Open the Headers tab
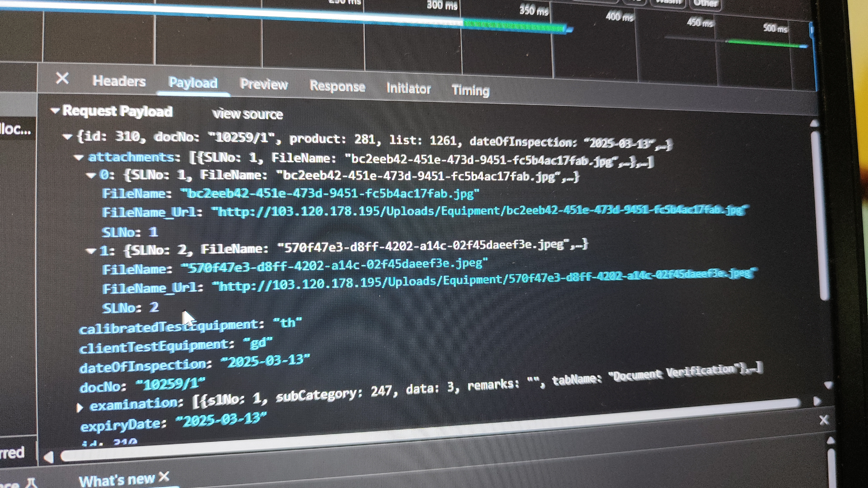Screen dimensions: 868x488 tap(119, 81)
